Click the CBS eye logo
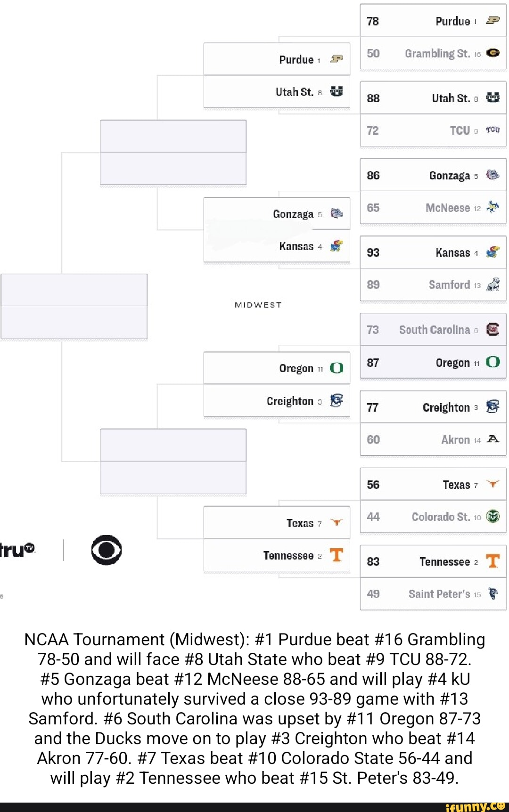 (x=107, y=550)
